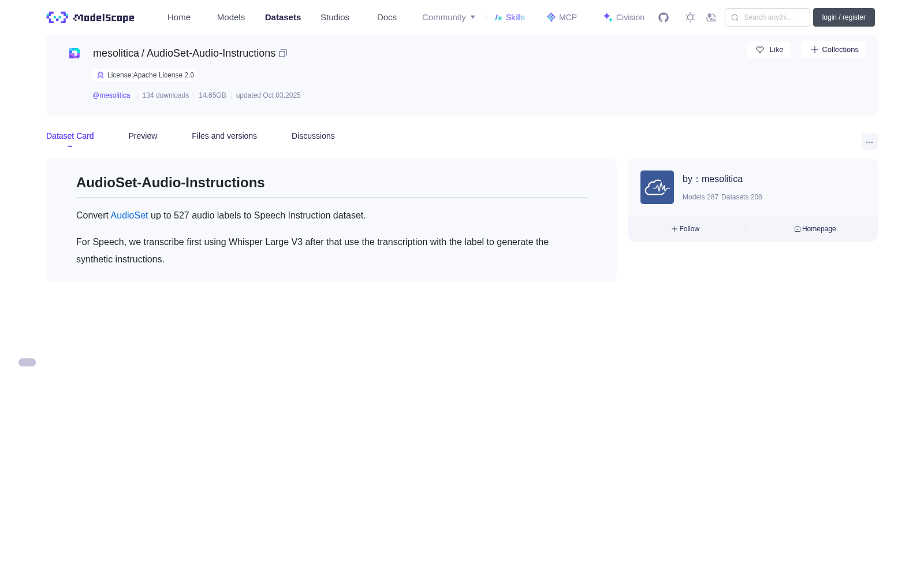Click the mesolitica owner name in title
The height and width of the screenshot is (578, 924).
116,53
